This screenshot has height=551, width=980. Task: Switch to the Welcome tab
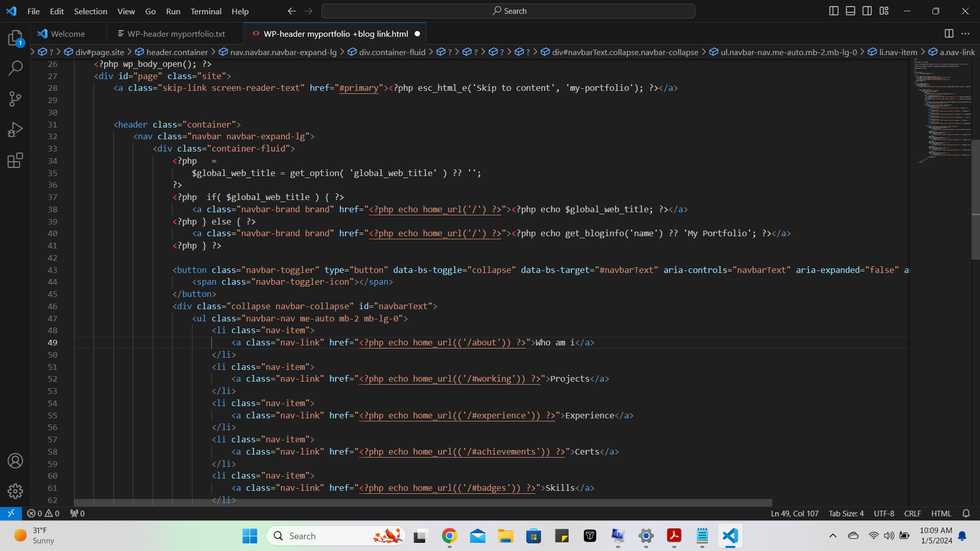point(68,34)
